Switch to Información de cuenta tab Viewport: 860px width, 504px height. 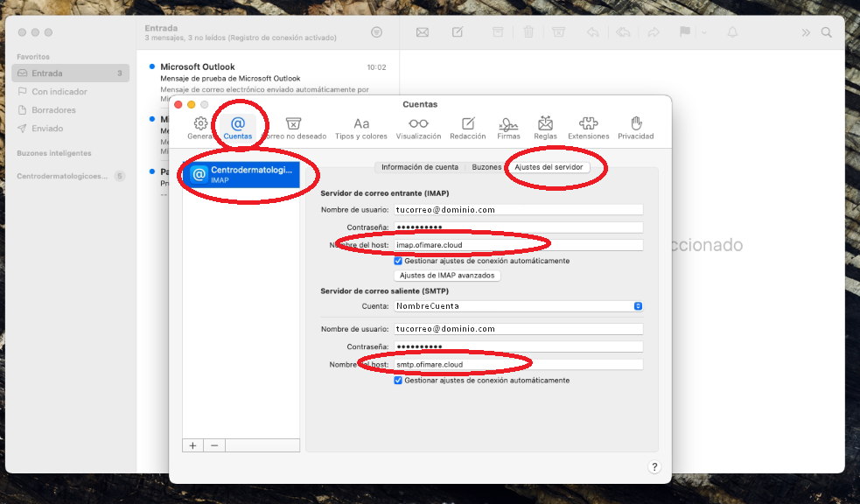pos(420,167)
